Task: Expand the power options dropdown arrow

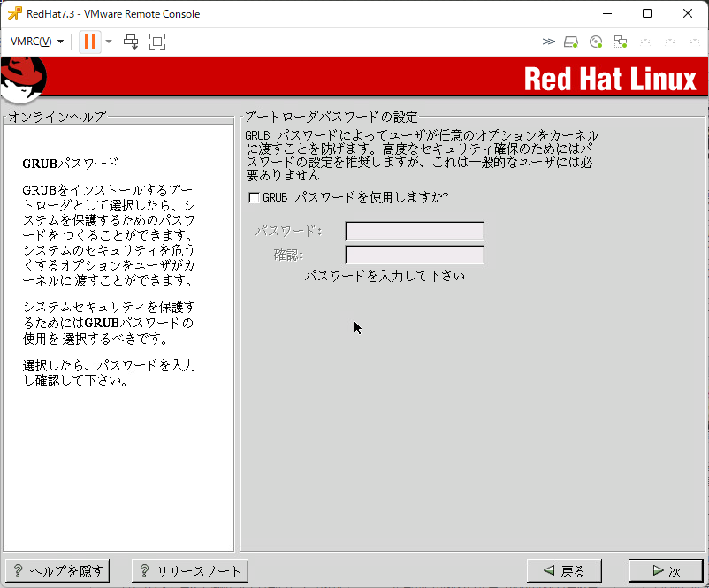Action: (109, 42)
